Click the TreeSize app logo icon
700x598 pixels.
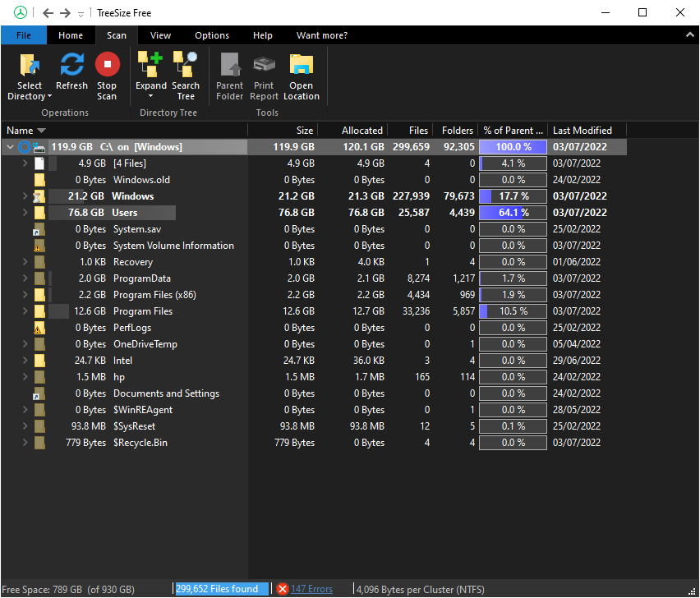20,12
